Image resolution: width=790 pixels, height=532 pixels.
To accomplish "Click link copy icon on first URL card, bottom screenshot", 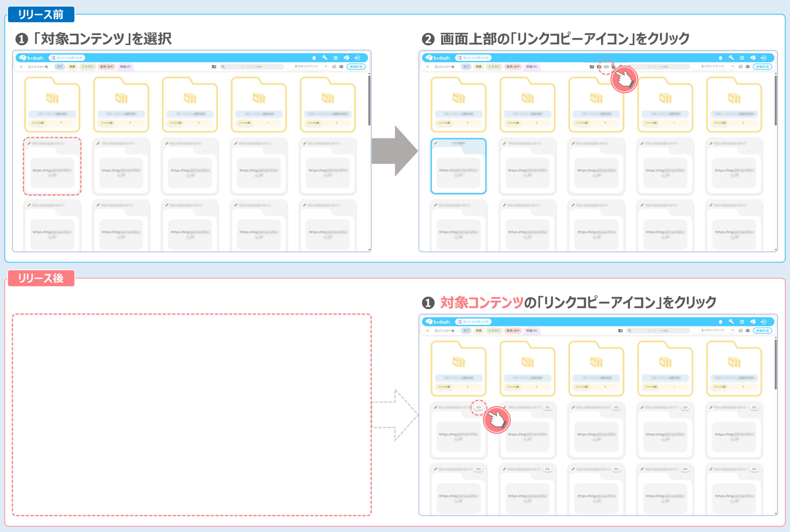I will [x=478, y=407].
